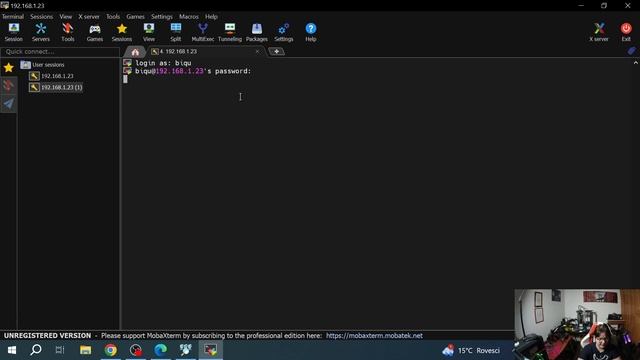Click the first terminal line icon

coord(127,63)
